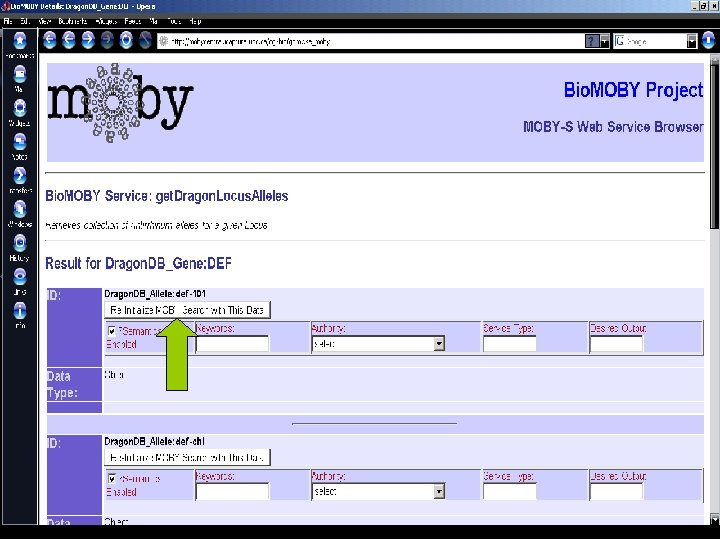Click the 'Result for DragonDB_Gene:DEF' heading
This screenshot has height=540, width=720.
point(138,264)
